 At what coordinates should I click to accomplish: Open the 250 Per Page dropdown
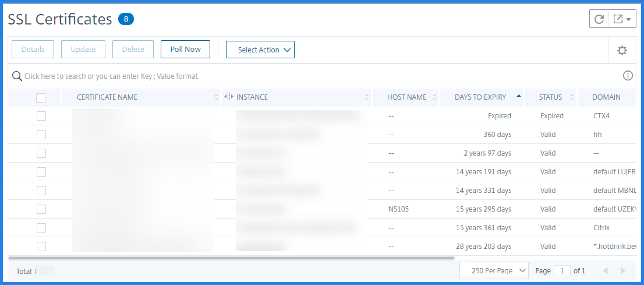tap(494, 270)
